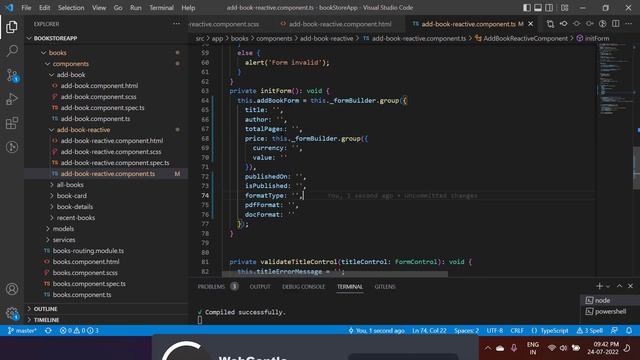Viewport: 640px width, 360px height.
Task: Click the open changes editor icon
Action: click(x=550, y=24)
